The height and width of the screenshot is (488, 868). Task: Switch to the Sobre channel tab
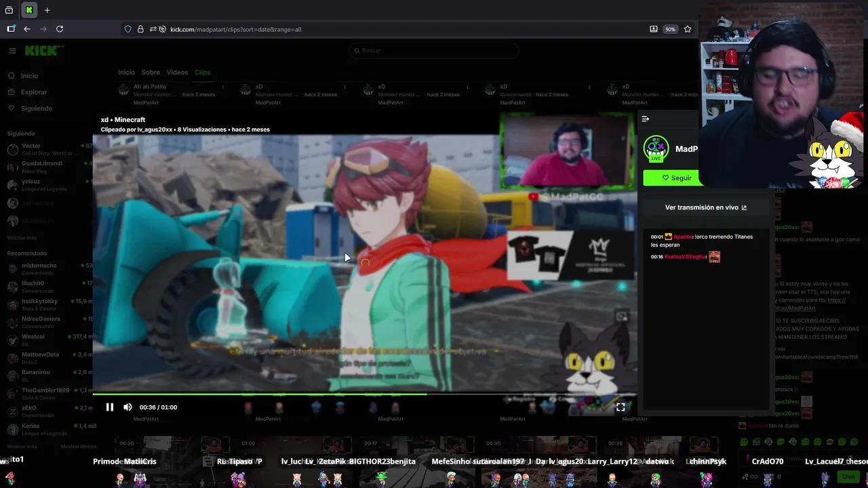pos(151,73)
